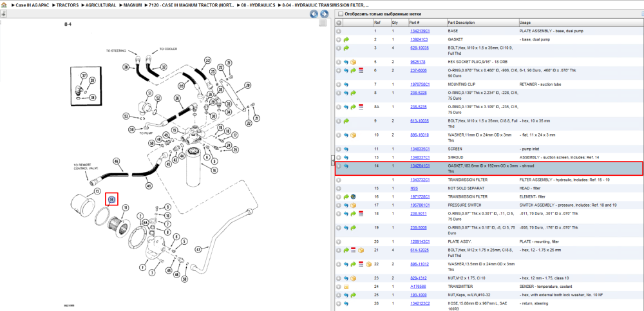Screen dimensions: 644x311
Task: Click the small square button at diagram corner
Action: click(x=323, y=23)
